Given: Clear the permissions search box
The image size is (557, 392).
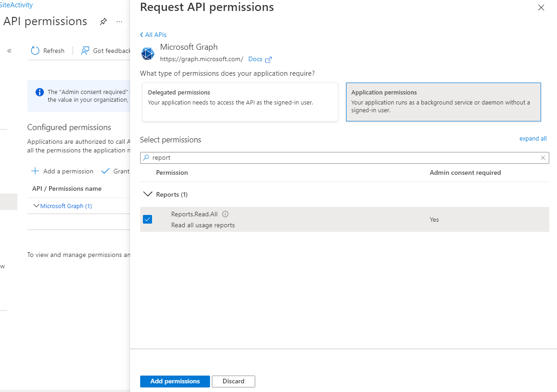Looking at the screenshot, I should pyautogui.click(x=543, y=158).
